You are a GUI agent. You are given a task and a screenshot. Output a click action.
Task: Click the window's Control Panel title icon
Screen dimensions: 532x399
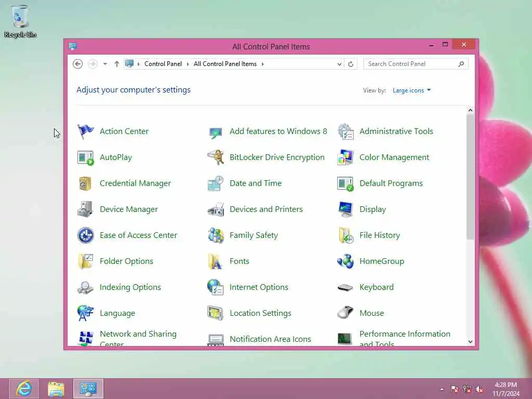(x=73, y=46)
